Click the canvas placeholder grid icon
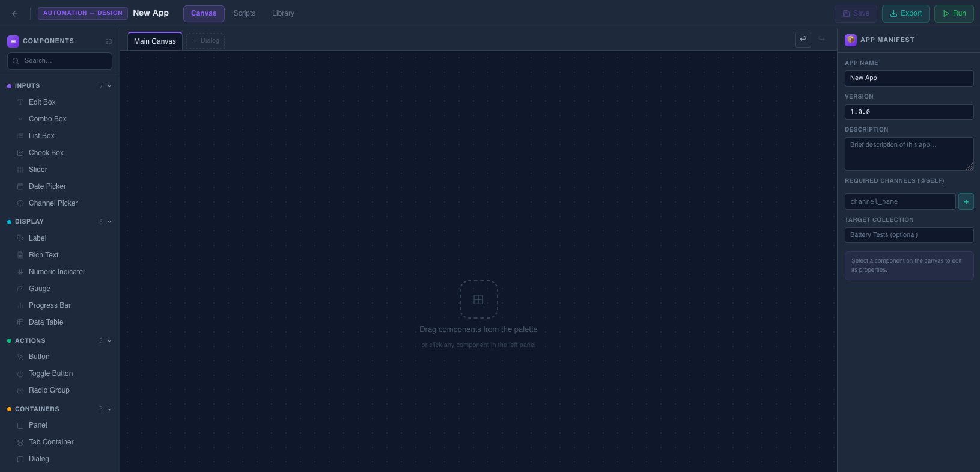 click(478, 299)
